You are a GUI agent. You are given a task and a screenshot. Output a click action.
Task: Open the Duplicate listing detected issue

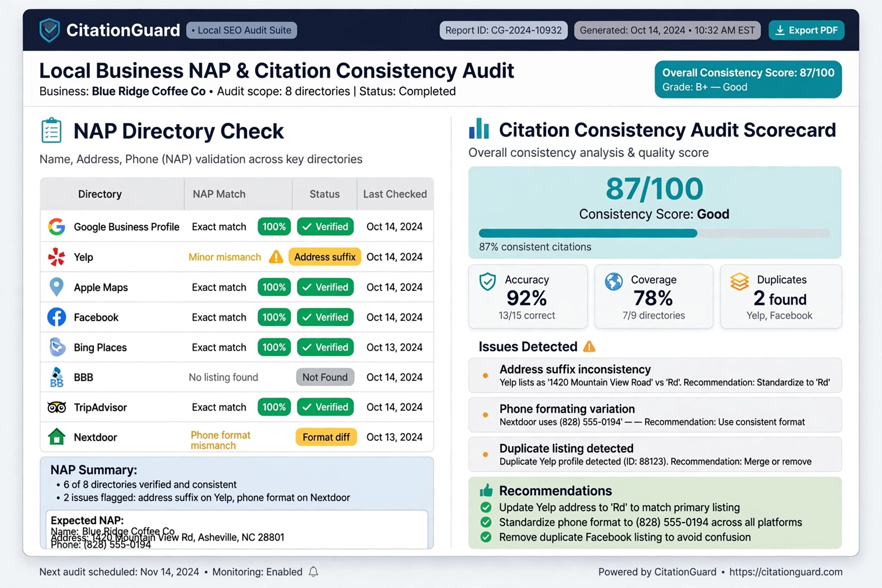tap(655, 454)
